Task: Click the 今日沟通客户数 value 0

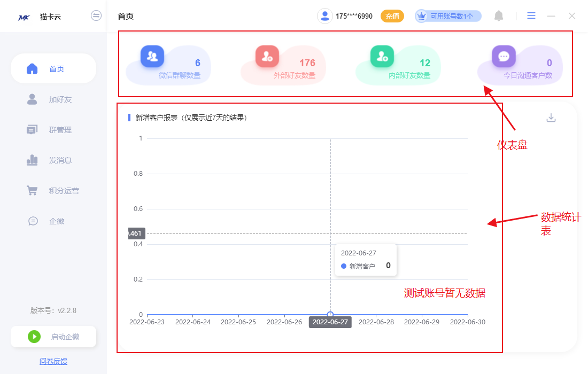Action: [x=550, y=63]
